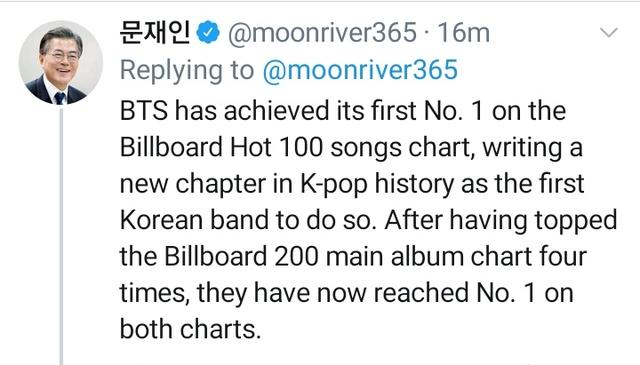Image resolution: width=640 pixels, height=365 pixels.
Task: Open 문재인 profile picture avatar
Action: [60, 63]
